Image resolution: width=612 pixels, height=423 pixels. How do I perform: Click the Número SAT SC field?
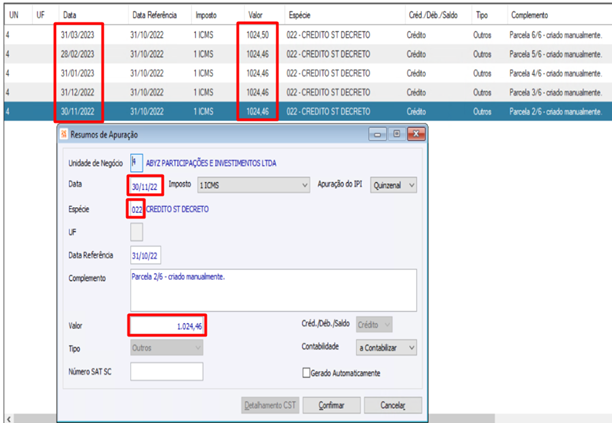(167, 371)
